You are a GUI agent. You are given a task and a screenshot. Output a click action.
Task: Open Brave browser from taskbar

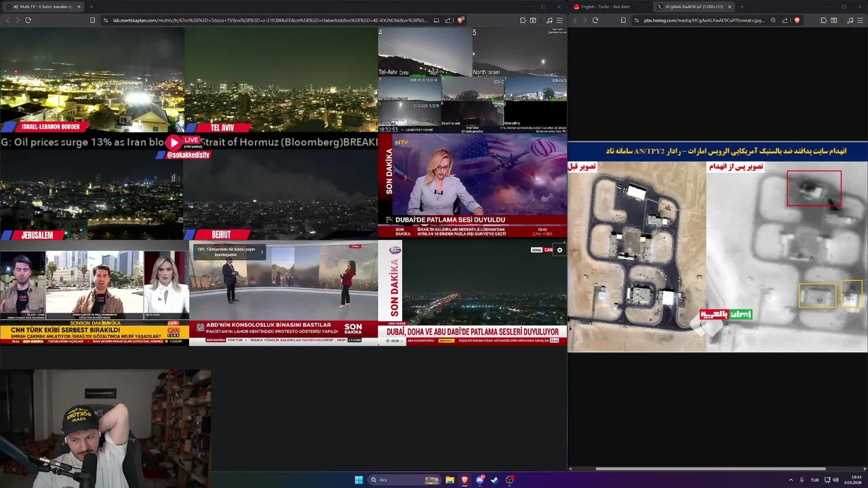point(465,480)
